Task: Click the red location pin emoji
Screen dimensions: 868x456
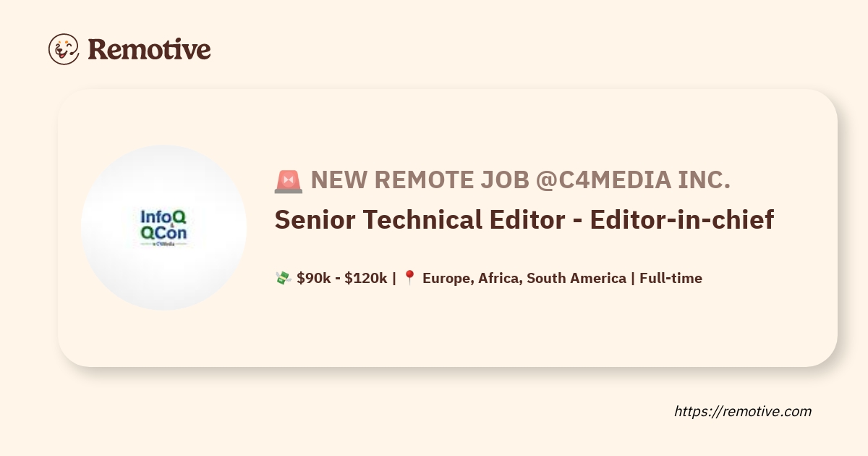Action: (x=409, y=278)
